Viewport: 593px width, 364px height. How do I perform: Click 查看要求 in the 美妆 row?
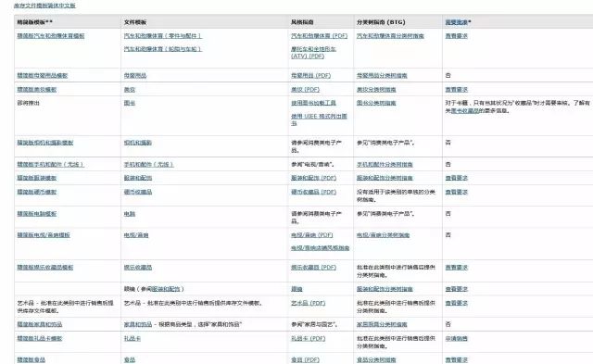pyautogui.click(x=457, y=90)
